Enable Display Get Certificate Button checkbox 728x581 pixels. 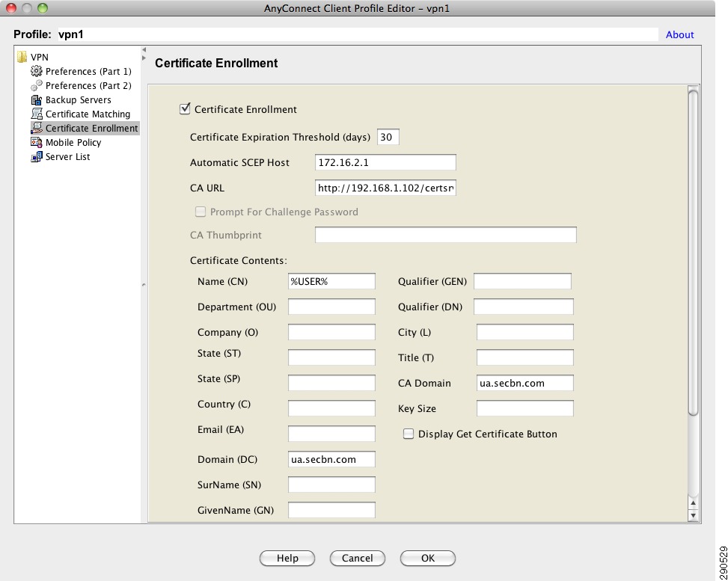pos(408,434)
